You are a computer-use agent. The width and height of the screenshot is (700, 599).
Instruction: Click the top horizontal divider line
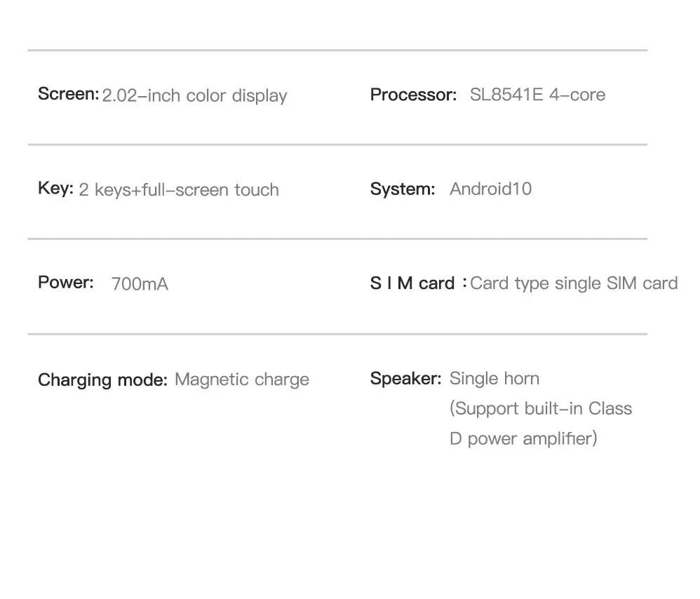(337, 51)
